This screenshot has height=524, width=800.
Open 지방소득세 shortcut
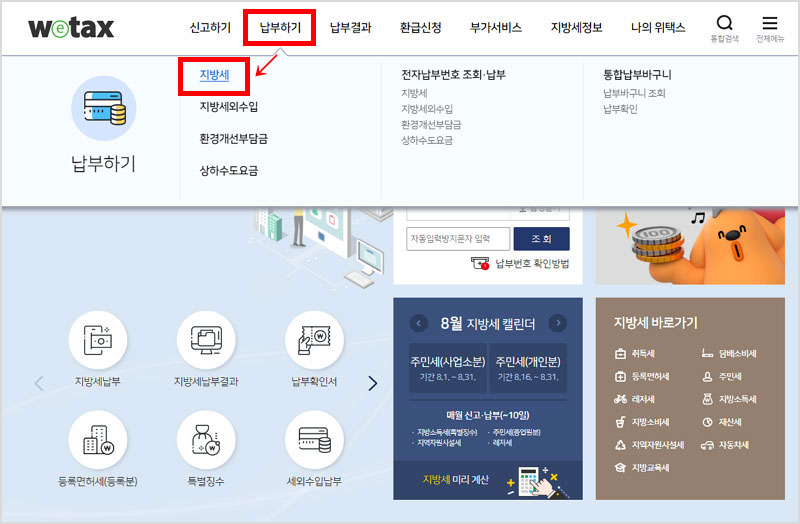729,399
